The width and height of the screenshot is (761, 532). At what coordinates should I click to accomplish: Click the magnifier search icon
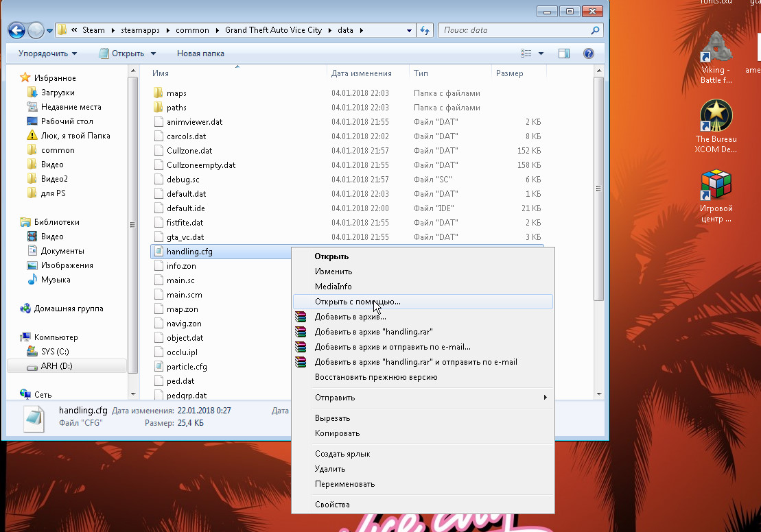[595, 30]
